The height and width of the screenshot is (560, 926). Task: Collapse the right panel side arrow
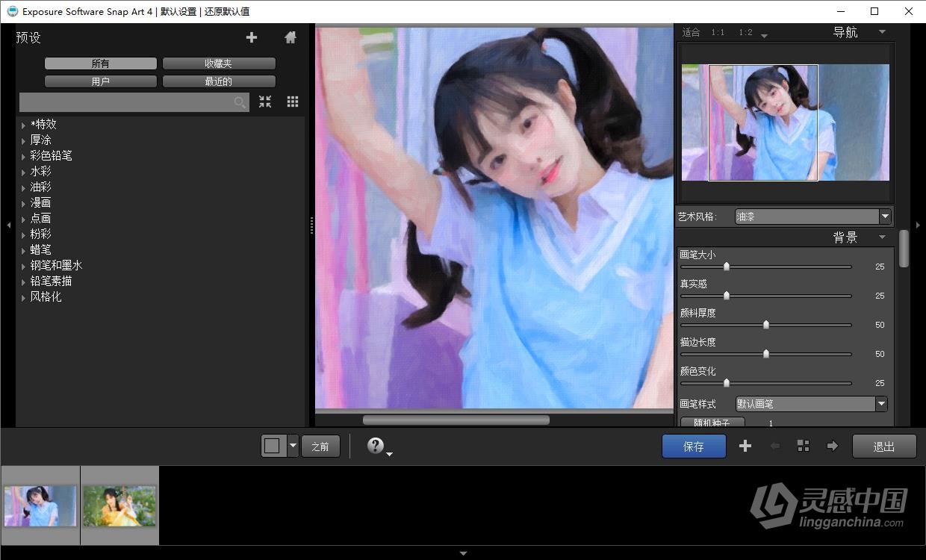coord(919,225)
